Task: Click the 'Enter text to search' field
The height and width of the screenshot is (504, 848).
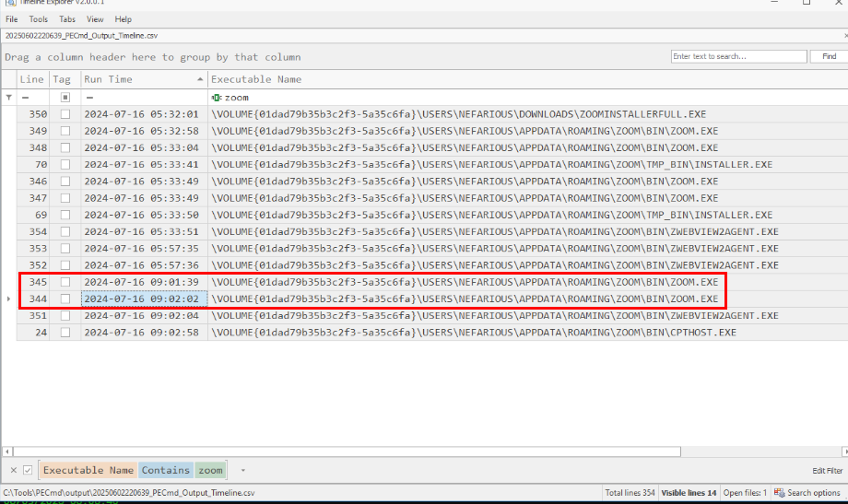Action: [737, 56]
